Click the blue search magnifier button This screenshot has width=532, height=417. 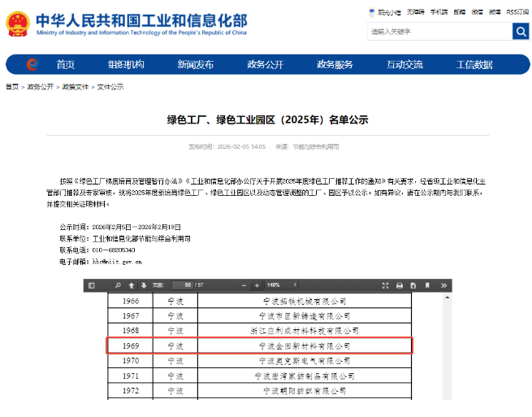[521, 32]
